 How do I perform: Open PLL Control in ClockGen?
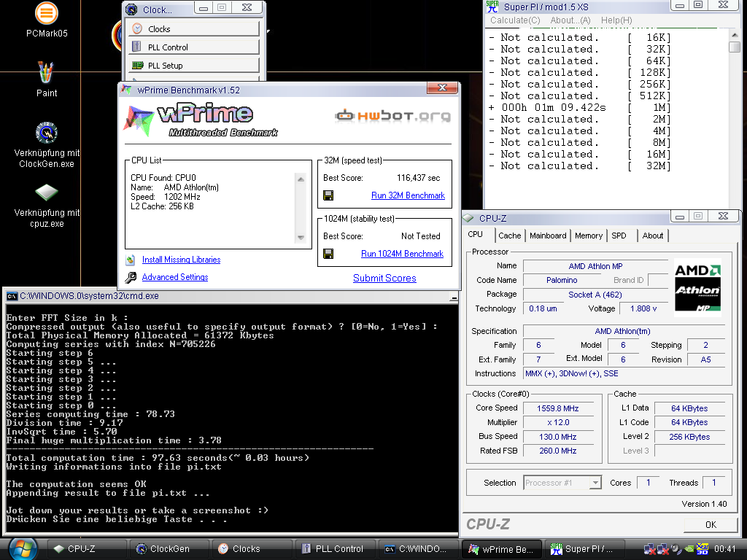click(x=194, y=47)
